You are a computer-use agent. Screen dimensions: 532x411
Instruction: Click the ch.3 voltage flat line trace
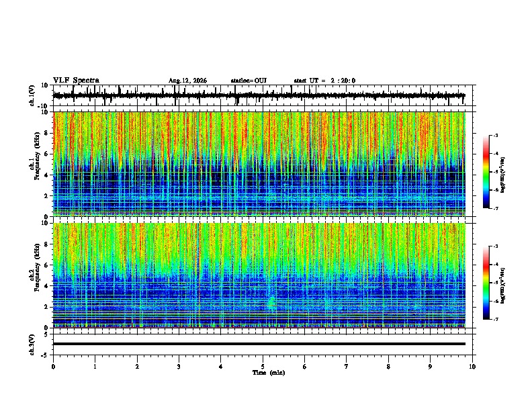click(x=259, y=344)
